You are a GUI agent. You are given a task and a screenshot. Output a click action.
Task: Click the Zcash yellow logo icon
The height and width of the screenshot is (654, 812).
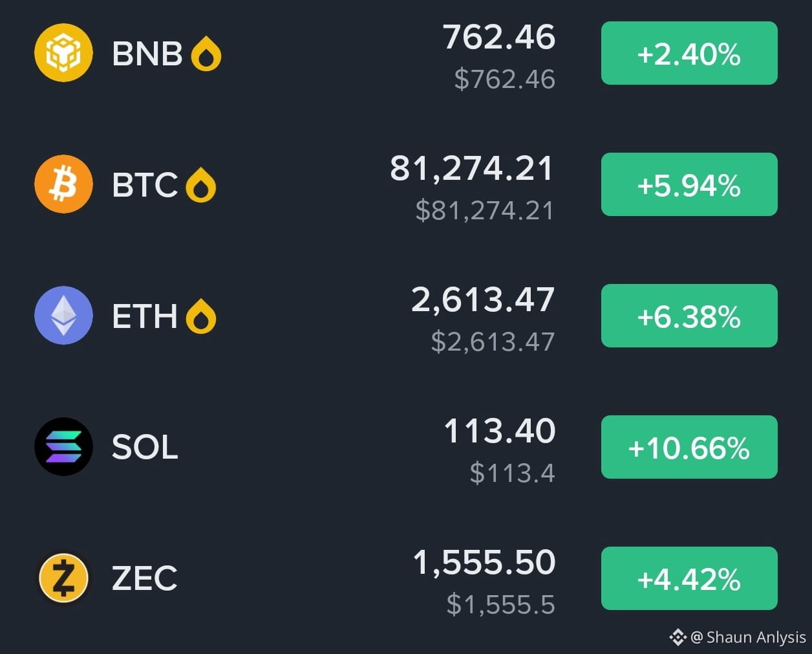[x=63, y=578]
